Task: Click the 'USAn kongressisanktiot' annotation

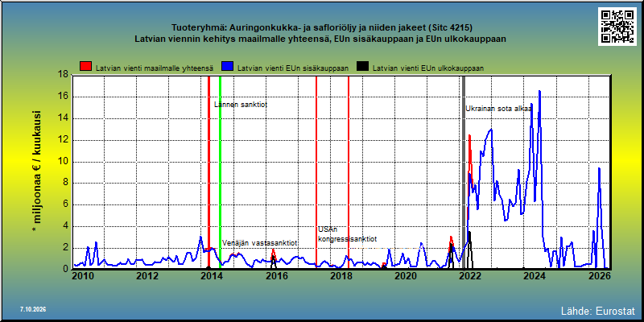Action: pyautogui.click(x=348, y=234)
